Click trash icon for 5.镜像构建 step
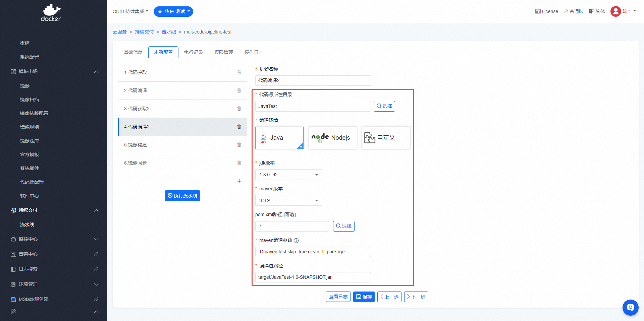644x321 pixels. click(239, 145)
